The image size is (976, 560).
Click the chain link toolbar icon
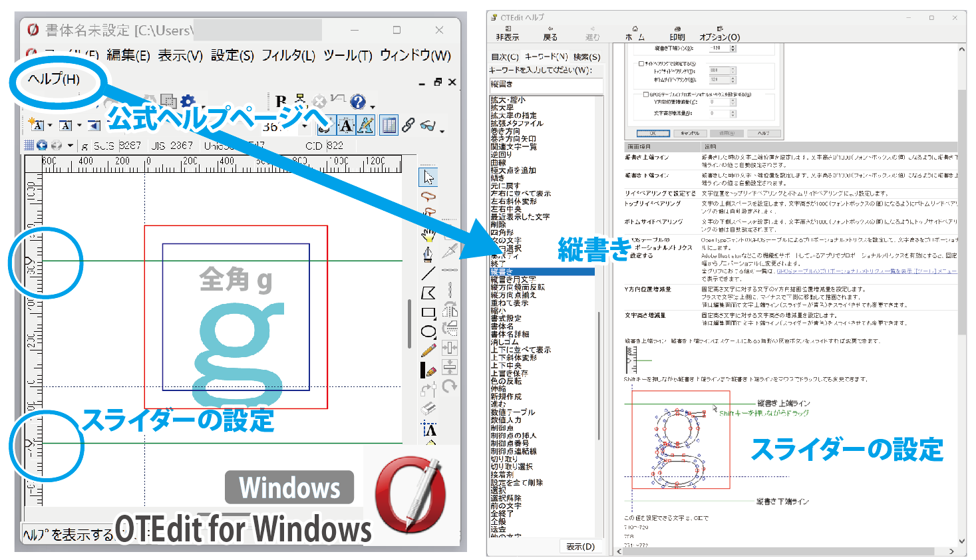point(408,125)
